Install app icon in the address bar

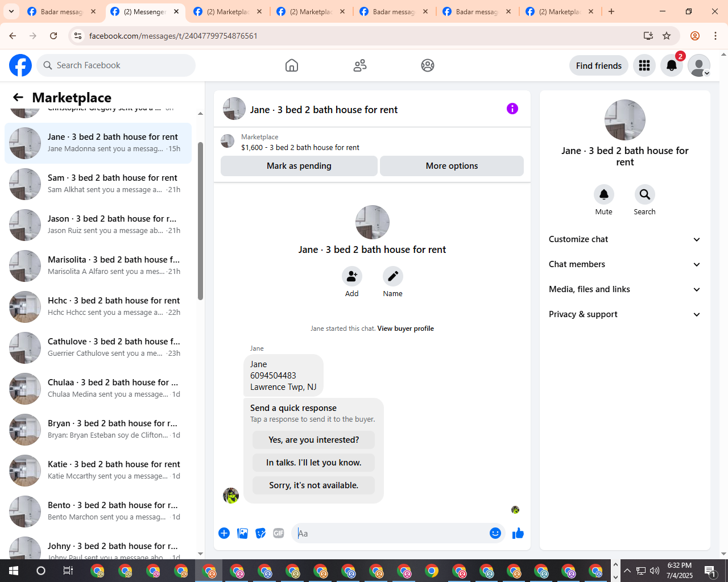point(648,36)
